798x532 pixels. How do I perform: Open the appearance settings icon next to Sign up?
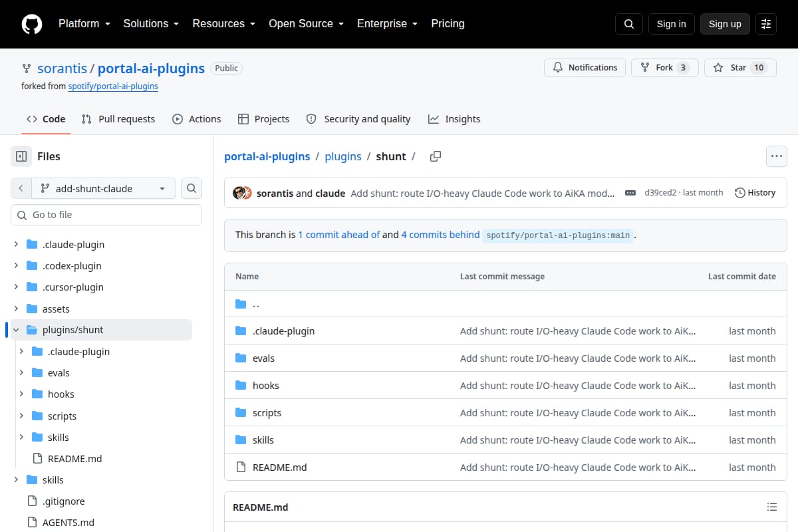[766, 24]
